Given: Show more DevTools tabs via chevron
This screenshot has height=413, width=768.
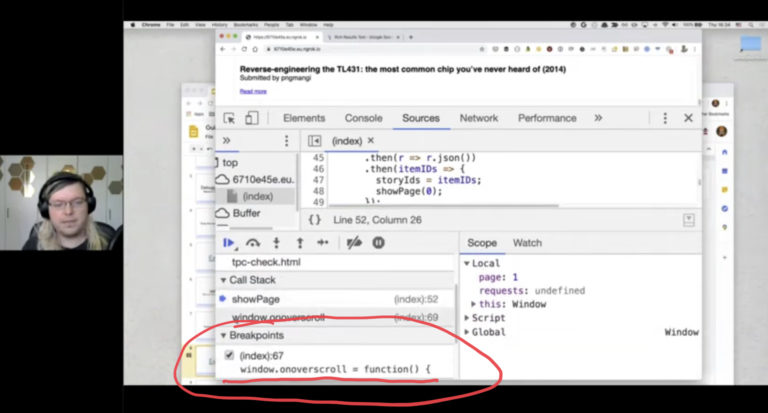Looking at the screenshot, I should click(598, 118).
